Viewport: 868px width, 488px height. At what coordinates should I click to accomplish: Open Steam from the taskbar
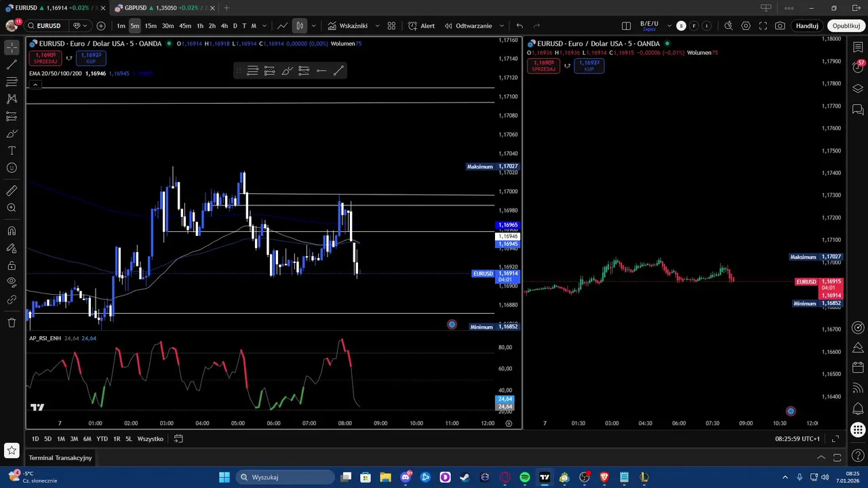coord(465,477)
